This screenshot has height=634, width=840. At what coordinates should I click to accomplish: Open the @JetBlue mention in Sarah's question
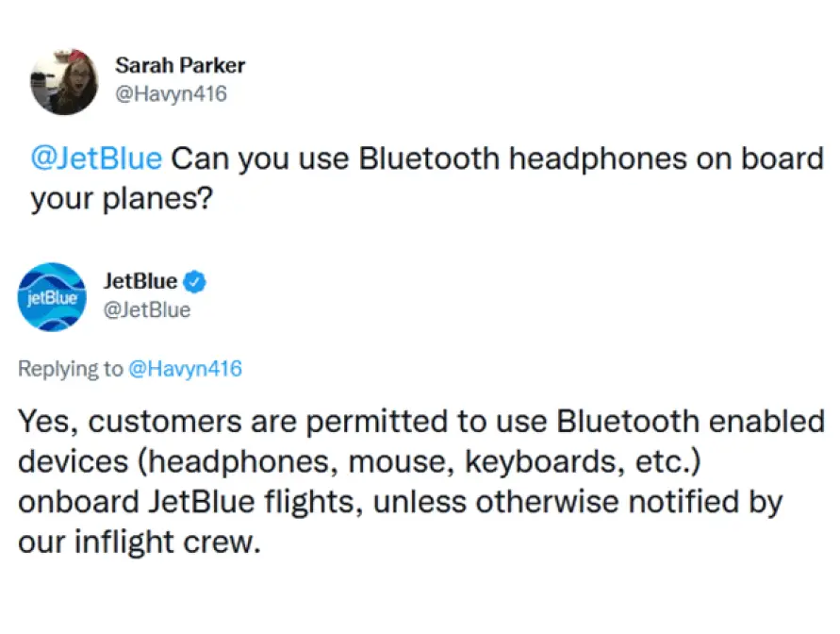pos(96,158)
